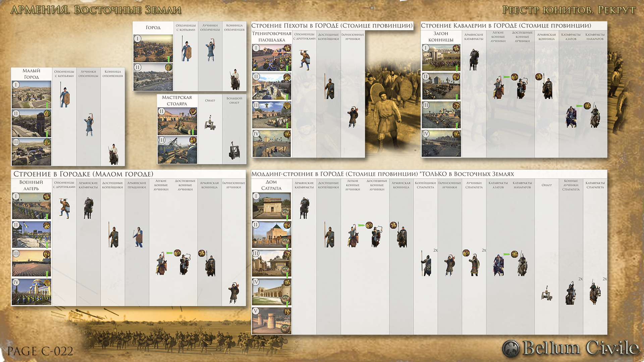The height and width of the screenshot is (362, 644).
Task: Click Армянские катафракты unit in Военный лагерь panel
Action: pos(88,208)
